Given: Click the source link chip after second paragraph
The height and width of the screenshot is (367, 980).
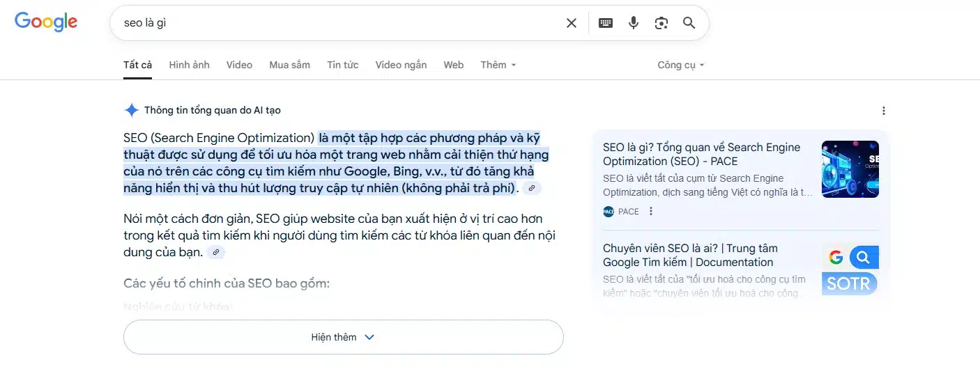Looking at the screenshot, I should click(216, 253).
